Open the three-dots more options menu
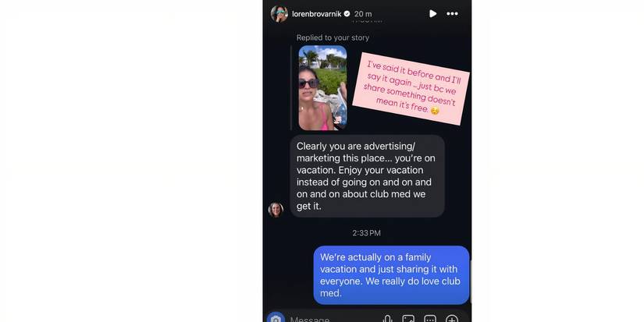This screenshot has width=644, height=322. click(x=452, y=13)
